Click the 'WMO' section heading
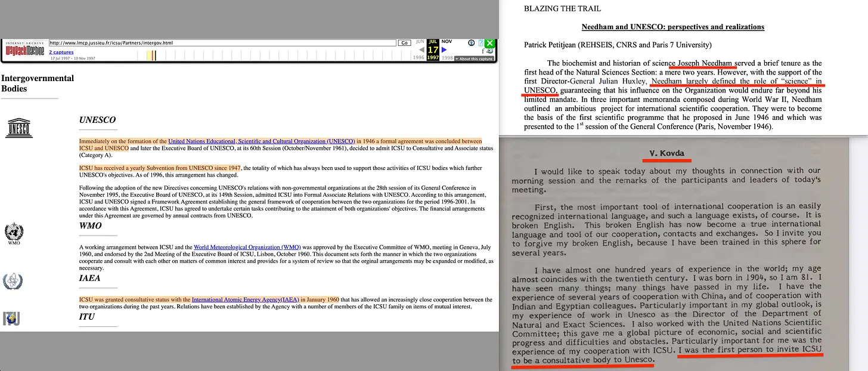868x371 pixels. (x=91, y=225)
